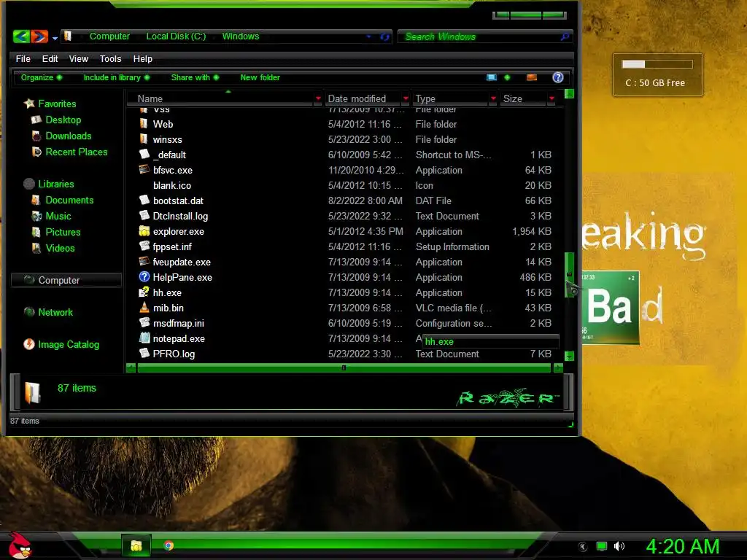Select the hh.exe file icon
Screen dimensions: 747x560
(144, 292)
